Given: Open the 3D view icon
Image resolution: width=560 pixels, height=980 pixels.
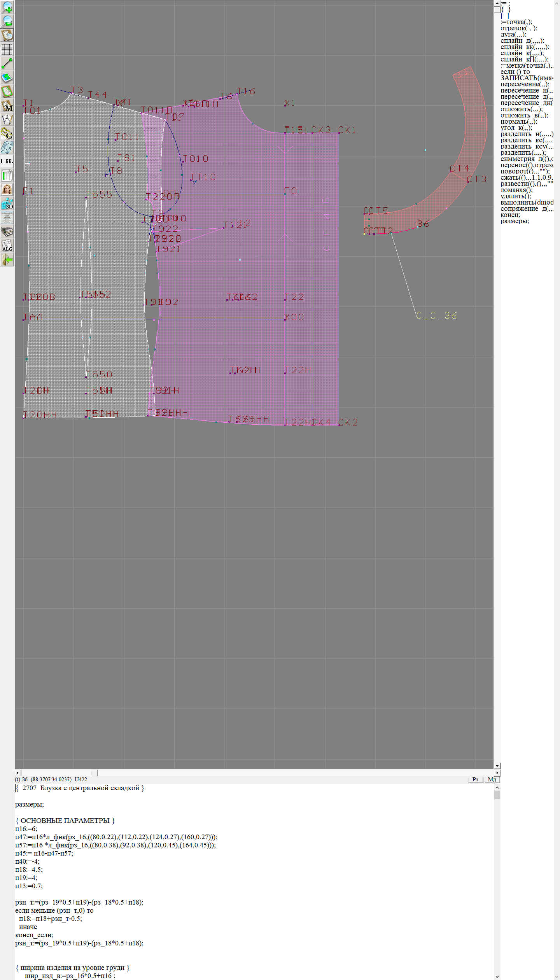Looking at the screenshot, I should point(7,203).
